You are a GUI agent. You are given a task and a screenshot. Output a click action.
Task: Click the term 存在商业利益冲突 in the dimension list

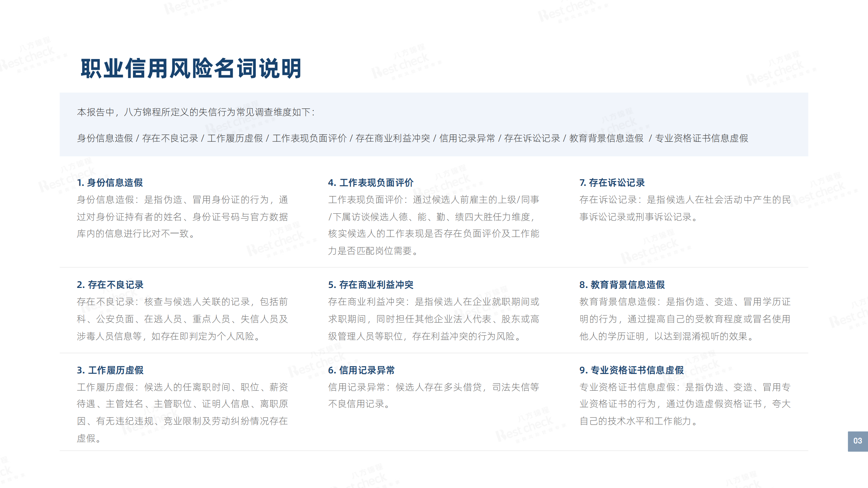(x=394, y=138)
